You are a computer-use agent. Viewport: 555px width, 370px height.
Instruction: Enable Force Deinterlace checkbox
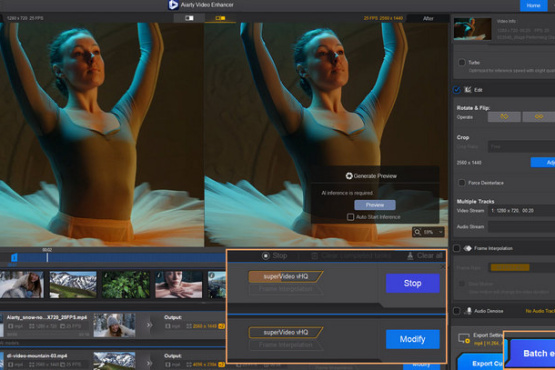pyautogui.click(x=462, y=183)
